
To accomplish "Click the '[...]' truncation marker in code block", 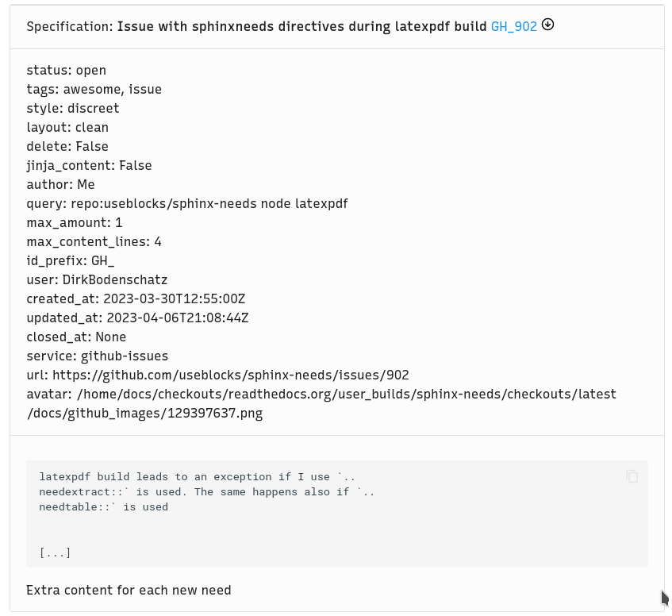I will 55,552.
